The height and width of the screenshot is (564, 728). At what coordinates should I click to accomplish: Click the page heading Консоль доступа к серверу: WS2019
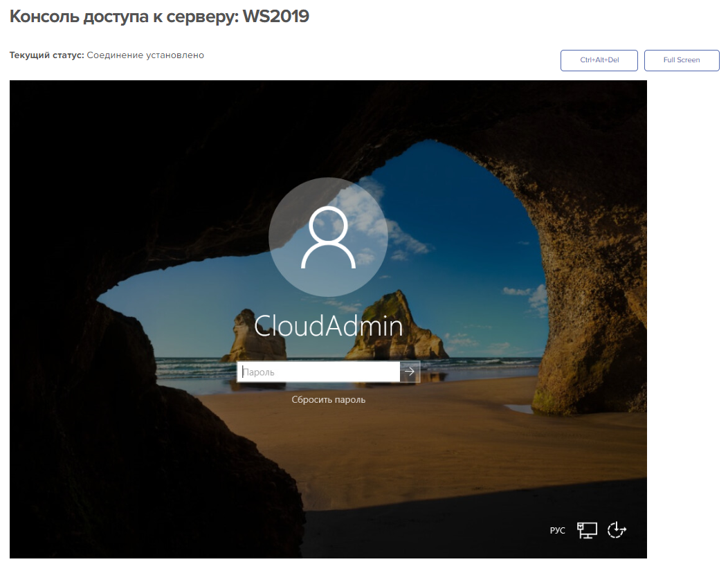tap(159, 16)
